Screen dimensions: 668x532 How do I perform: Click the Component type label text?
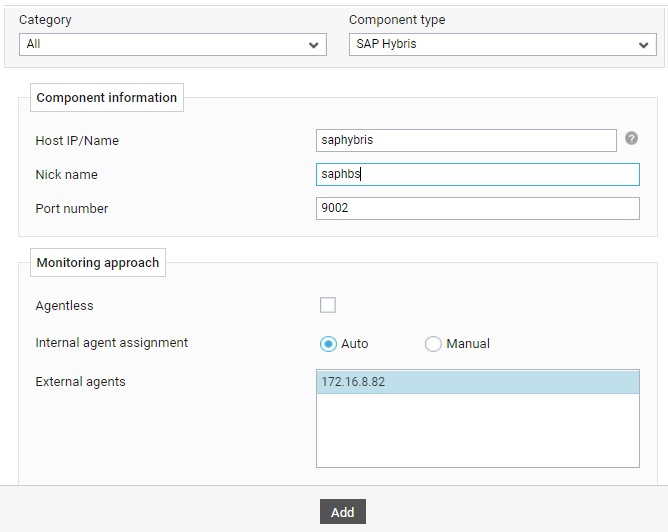click(x=397, y=20)
